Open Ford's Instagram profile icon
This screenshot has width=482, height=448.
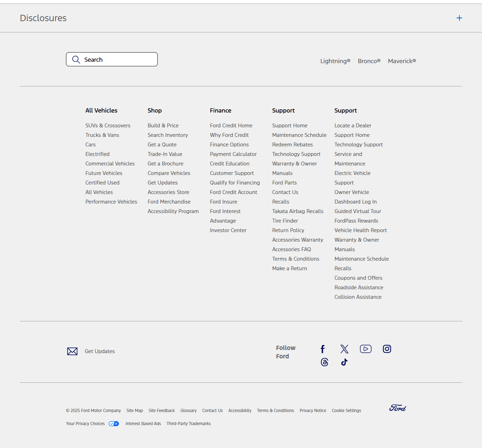coord(387,349)
